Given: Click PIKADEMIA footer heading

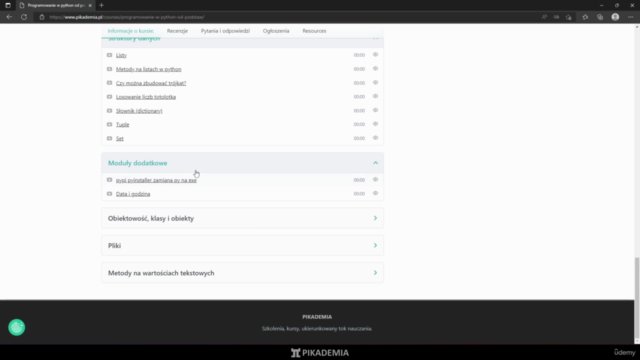Looking at the screenshot, I should click(317, 317).
